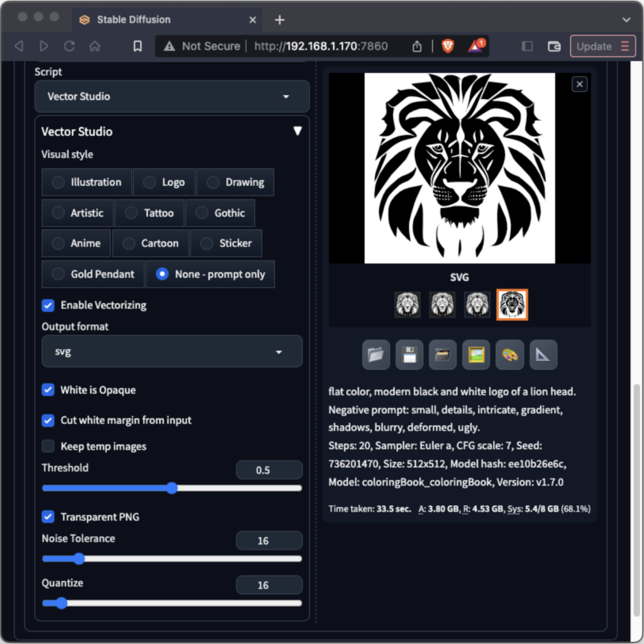Open the Script dropdown showing Vector Studio

click(x=172, y=97)
